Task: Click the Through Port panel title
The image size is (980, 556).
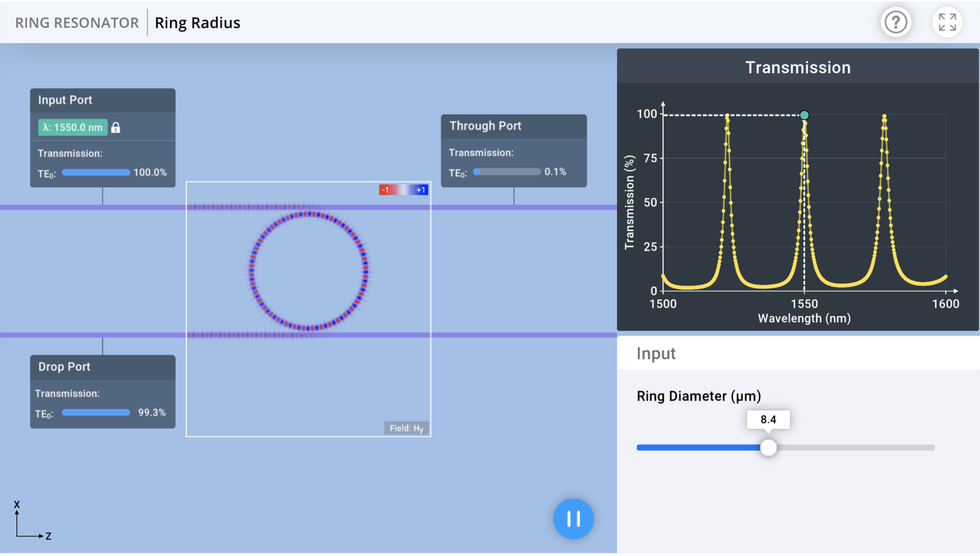Action: tap(484, 125)
